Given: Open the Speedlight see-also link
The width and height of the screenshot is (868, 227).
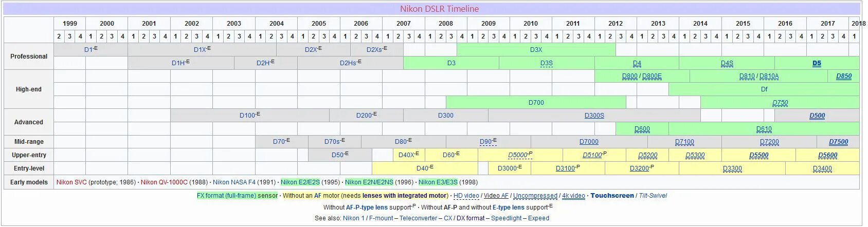Looking at the screenshot, I should pyautogui.click(x=506, y=218).
